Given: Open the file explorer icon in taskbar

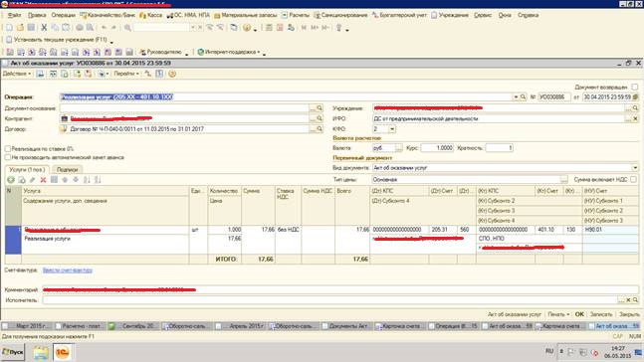Looking at the screenshot, I should tap(40, 352).
